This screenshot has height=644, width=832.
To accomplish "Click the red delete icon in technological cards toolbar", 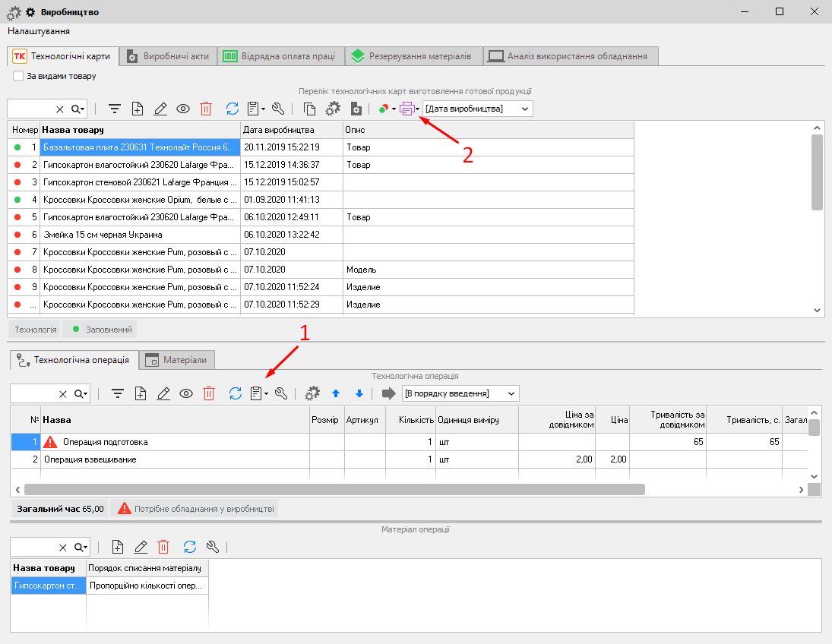I will pyautogui.click(x=206, y=109).
